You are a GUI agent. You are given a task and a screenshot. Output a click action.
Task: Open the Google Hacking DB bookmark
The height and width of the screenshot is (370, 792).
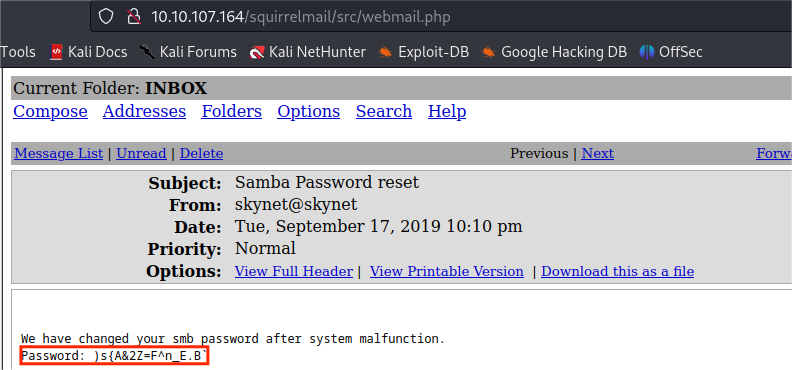point(554,51)
